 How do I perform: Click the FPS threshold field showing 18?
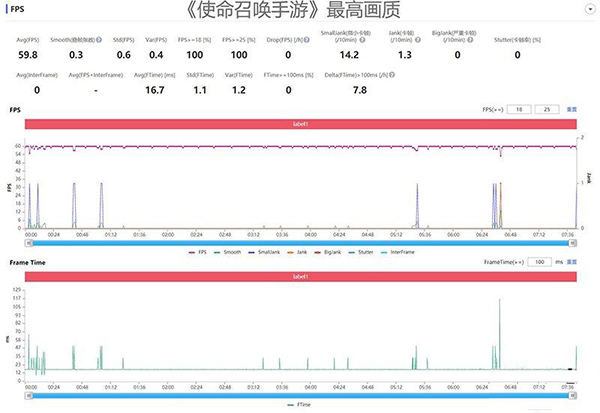519,108
